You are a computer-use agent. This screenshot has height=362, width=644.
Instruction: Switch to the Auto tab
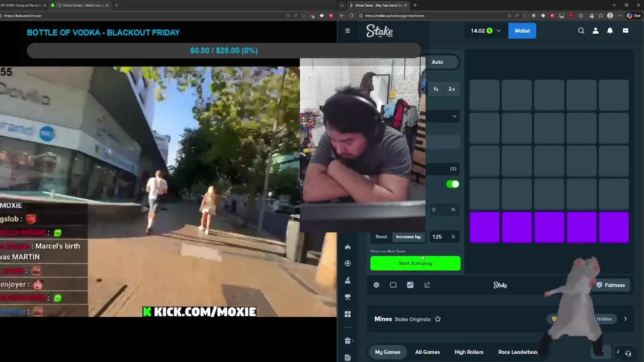pos(437,62)
